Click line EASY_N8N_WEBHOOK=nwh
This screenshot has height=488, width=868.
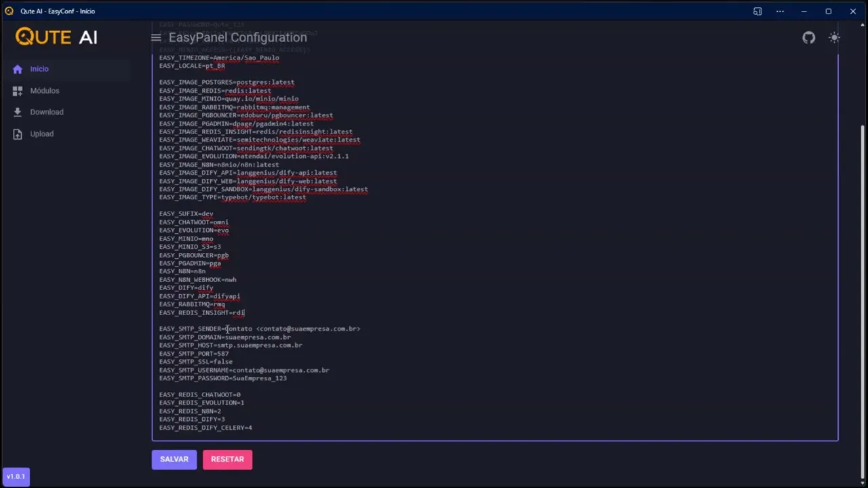click(x=198, y=279)
